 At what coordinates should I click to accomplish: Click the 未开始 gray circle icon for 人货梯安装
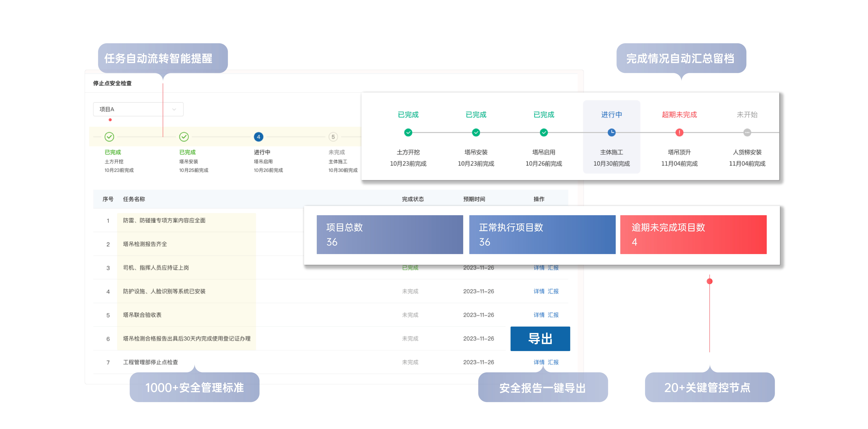[x=747, y=132]
